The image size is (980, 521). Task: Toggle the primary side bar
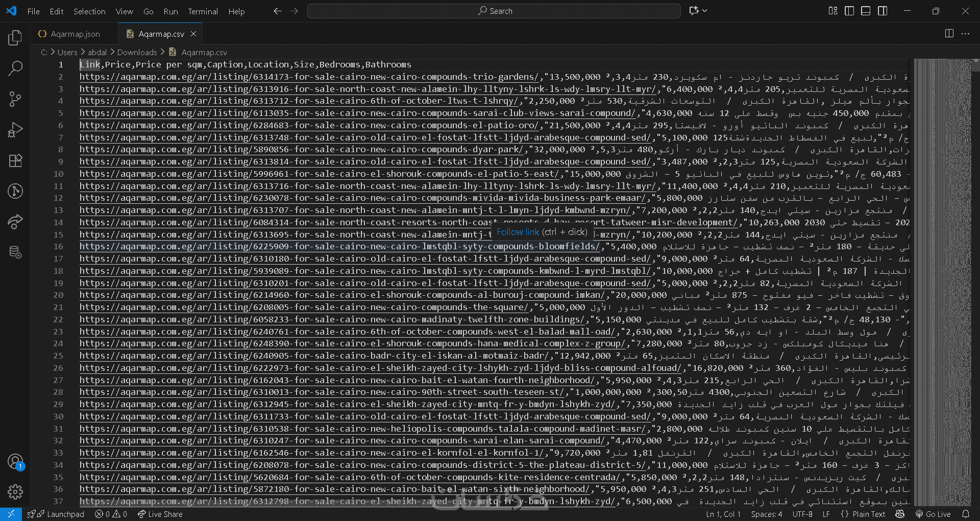point(849,11)
